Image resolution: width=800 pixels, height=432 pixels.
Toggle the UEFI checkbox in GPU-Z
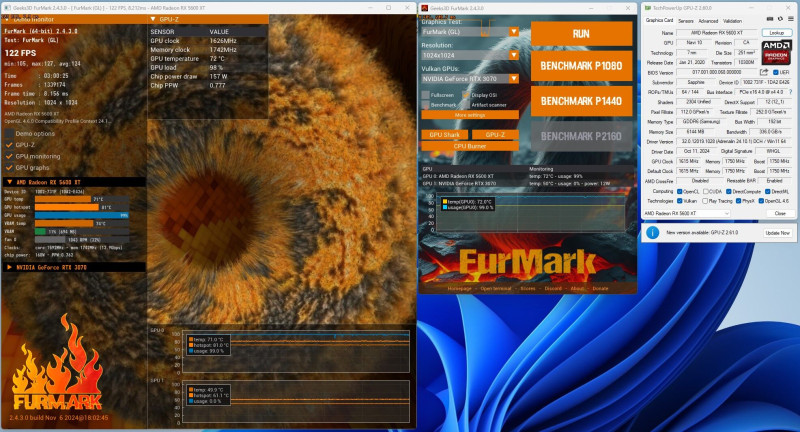[x=776, y=72]
